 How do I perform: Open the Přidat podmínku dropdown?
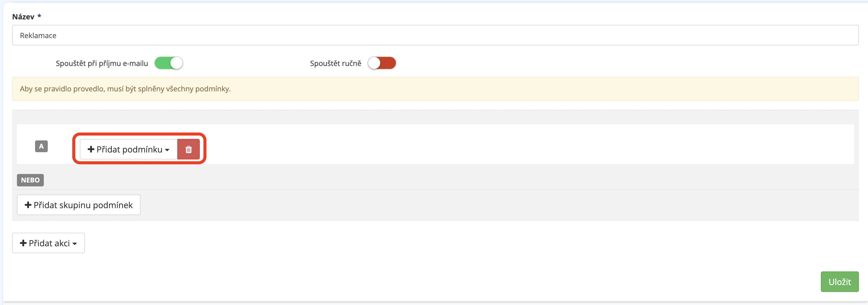pyautogui.click(x=128, y=149)
